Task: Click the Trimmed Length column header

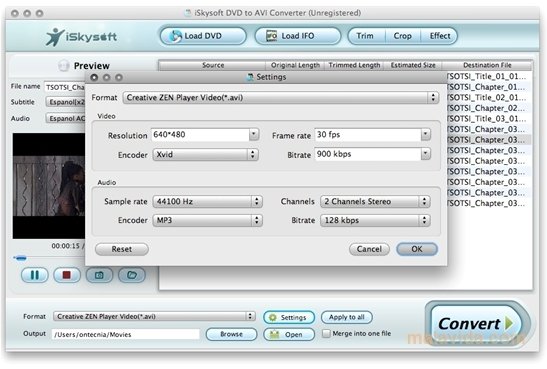Action: (x=354, y=65)
